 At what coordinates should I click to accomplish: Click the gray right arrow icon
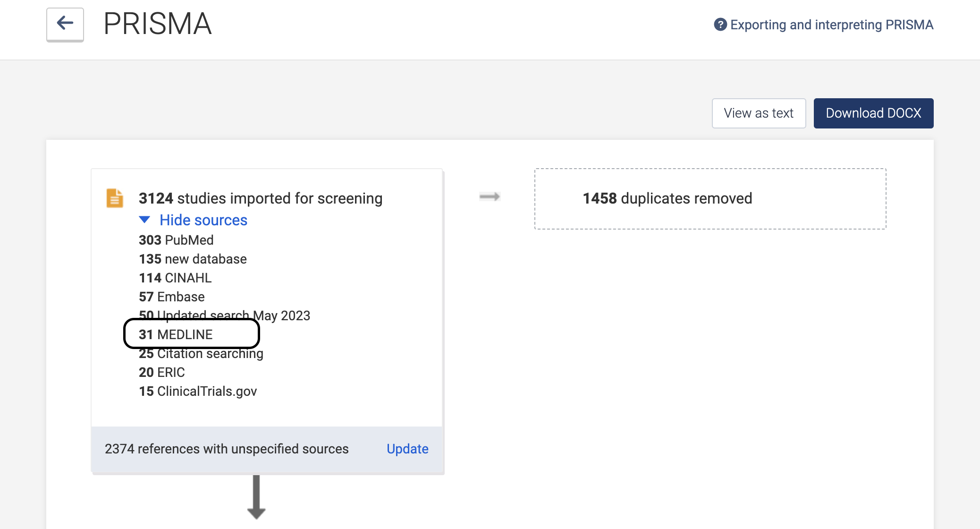(490, 196)
